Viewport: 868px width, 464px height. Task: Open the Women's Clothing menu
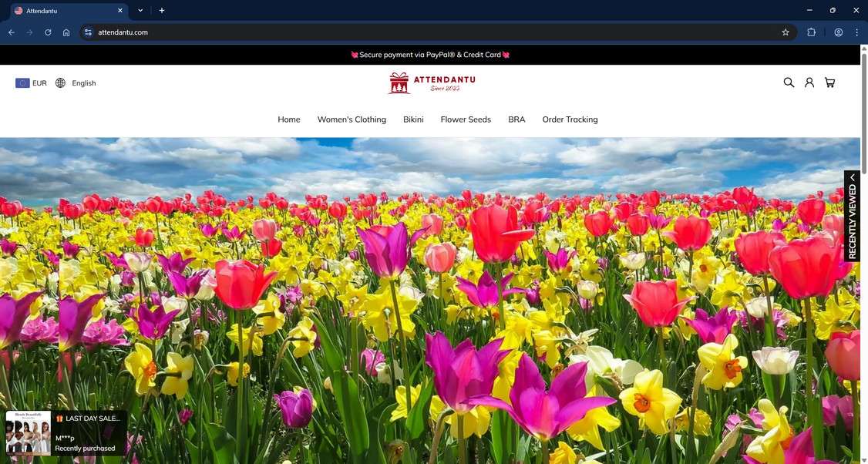click(352, 119)
